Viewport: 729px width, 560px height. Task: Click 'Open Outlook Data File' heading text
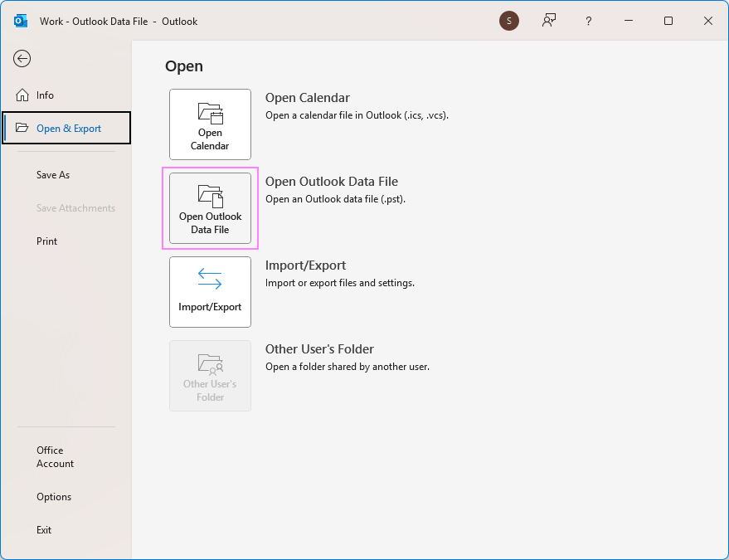click(332, 182)
